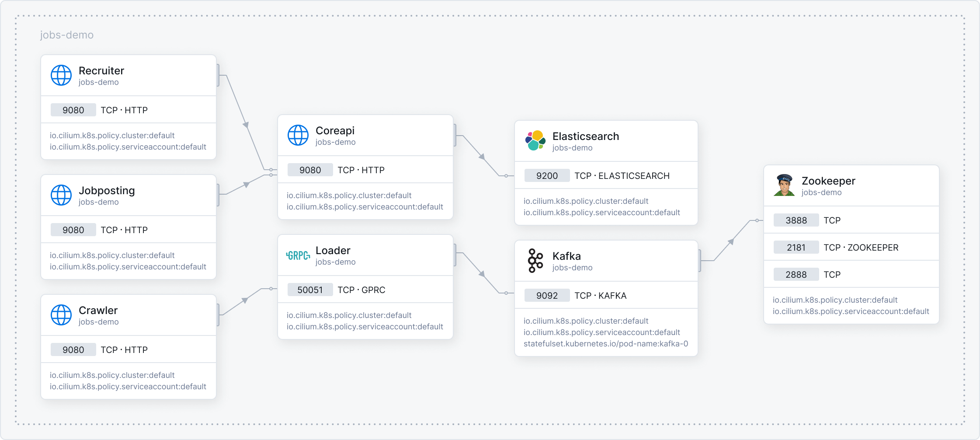
Task: Click Zookeeper policy.serviceaccount:default label
Action: click(851, 311)
